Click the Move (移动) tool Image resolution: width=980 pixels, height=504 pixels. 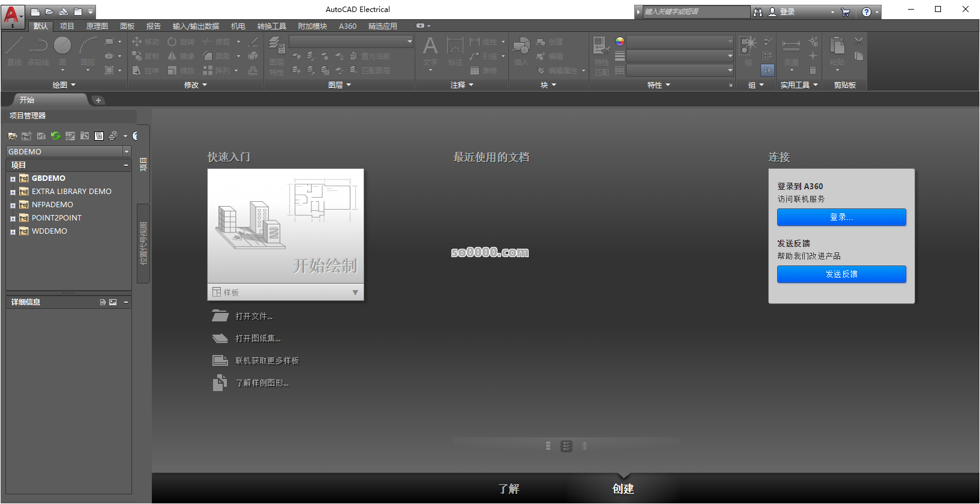point(145,41)
